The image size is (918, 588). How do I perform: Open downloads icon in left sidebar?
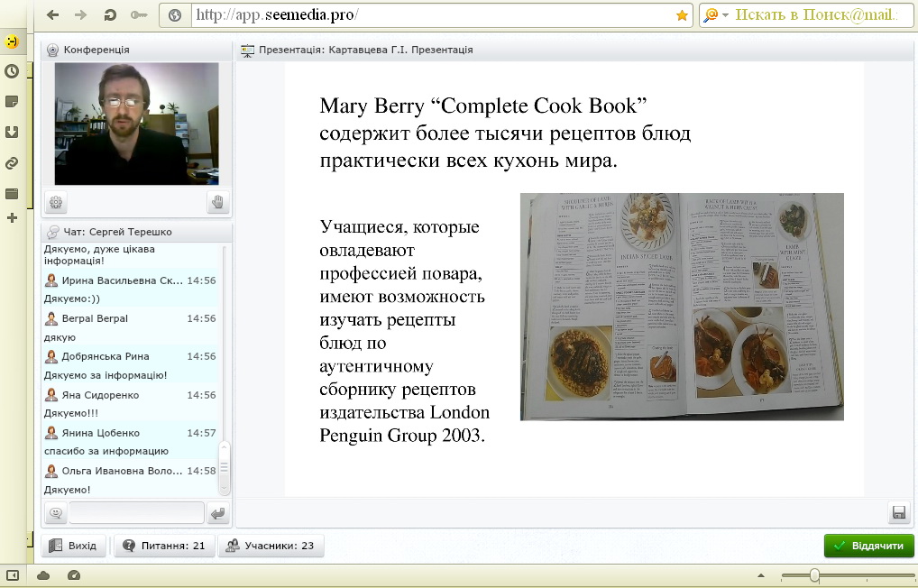pos(12,132)
